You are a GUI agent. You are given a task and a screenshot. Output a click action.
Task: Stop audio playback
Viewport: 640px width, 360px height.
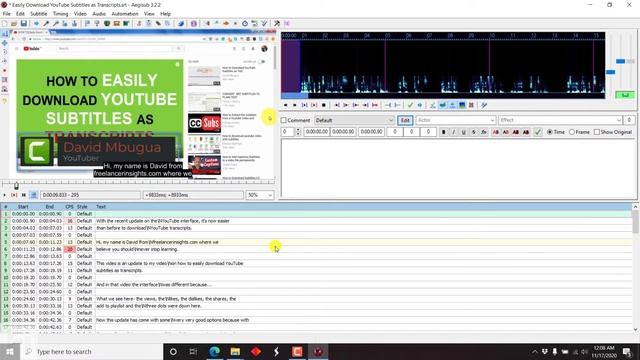tap(324, 105)
